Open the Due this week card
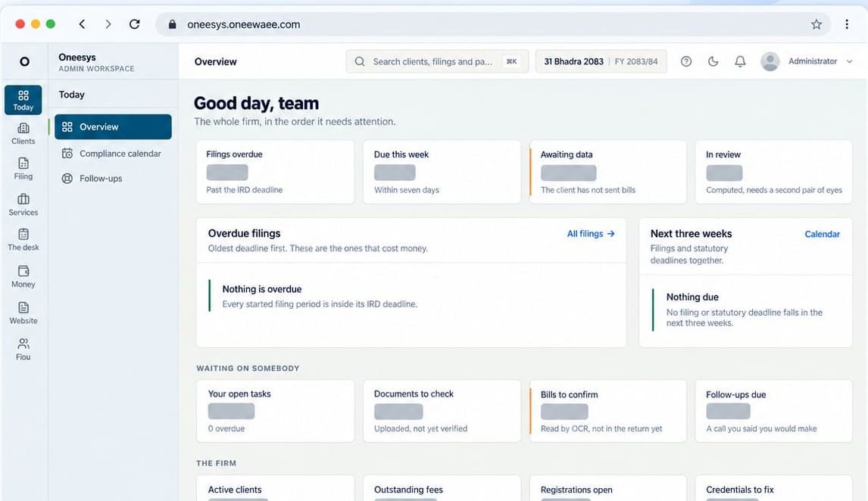868x501 pixels. coord(442,172)
